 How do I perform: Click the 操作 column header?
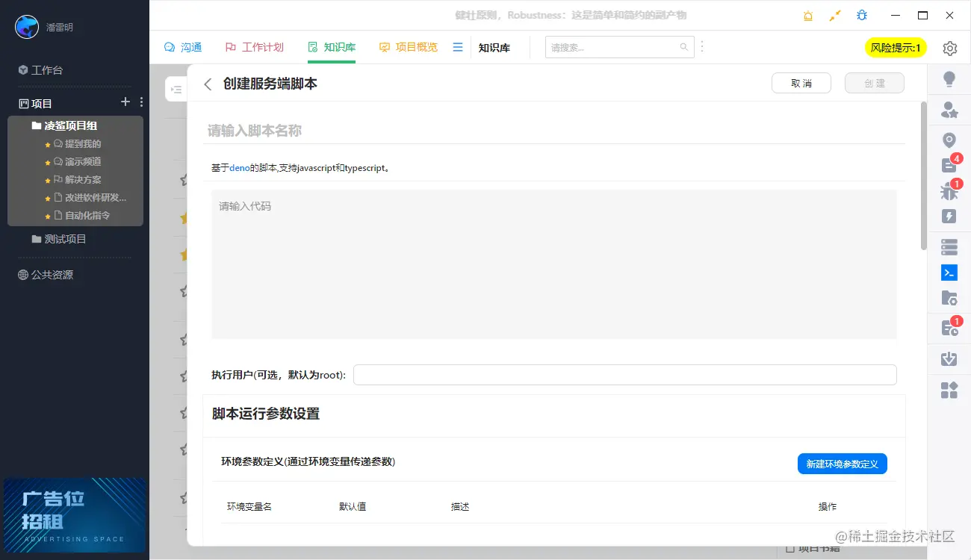click(828, 507)
